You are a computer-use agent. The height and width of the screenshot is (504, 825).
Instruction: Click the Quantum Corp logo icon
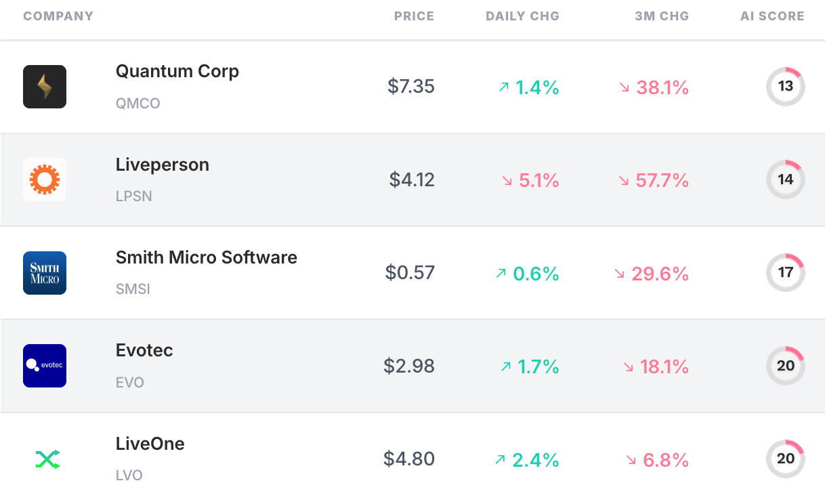45,87
